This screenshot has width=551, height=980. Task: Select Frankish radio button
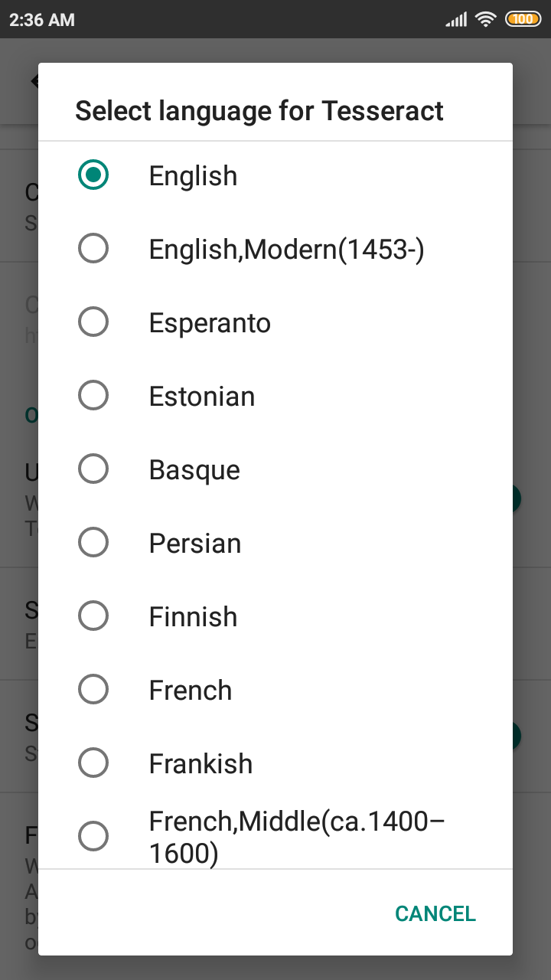(93, 763)
